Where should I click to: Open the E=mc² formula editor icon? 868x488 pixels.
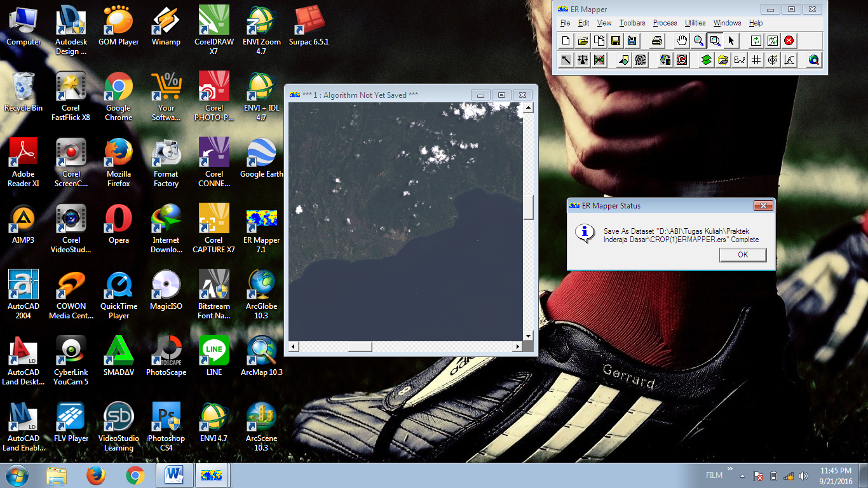(x=740, y=60)
